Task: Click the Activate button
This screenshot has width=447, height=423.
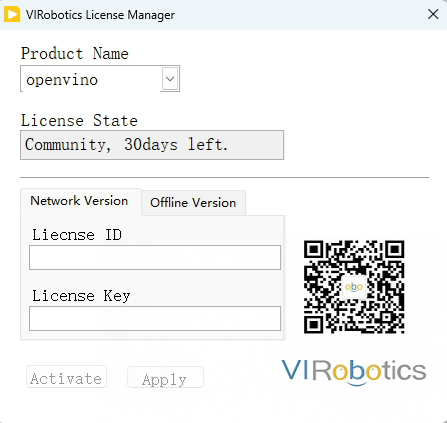Action: 66,377
